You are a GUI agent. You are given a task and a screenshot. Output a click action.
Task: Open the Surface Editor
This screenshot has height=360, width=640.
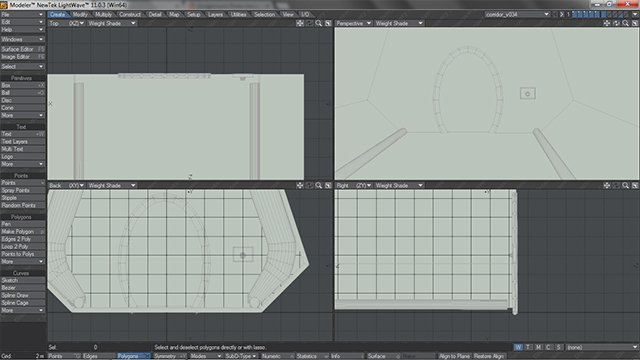pyautogui.click(x=22, y=49)
